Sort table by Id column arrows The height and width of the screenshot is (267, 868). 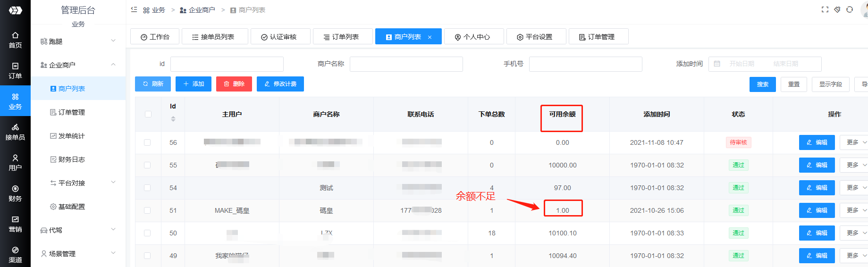173,119
